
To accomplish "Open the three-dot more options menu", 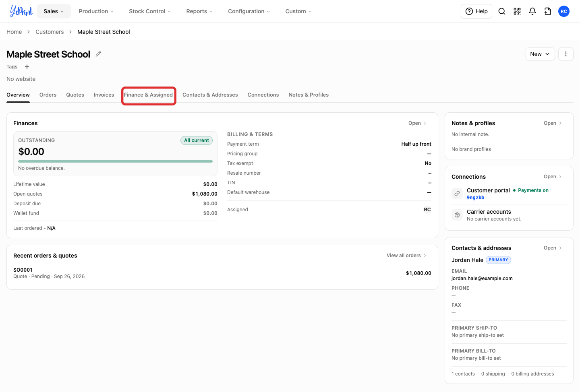I will point(566,54).
